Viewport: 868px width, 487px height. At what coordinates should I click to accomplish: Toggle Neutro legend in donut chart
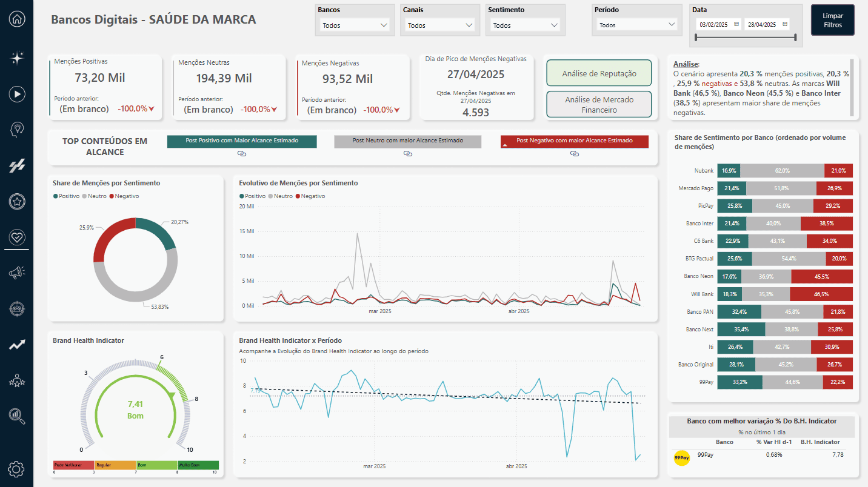(x=95, y=196)
